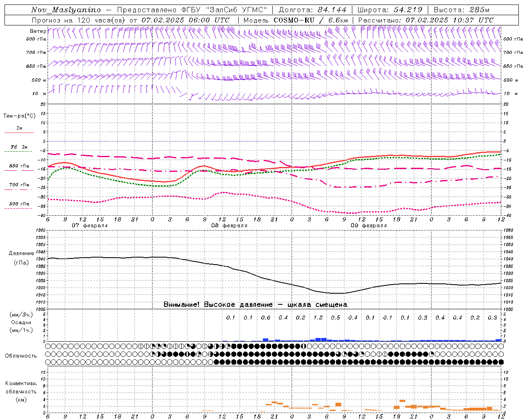525x420 pixels.
Task: Click the '08 февраля' date label
Action: click(x=229, y=226)
